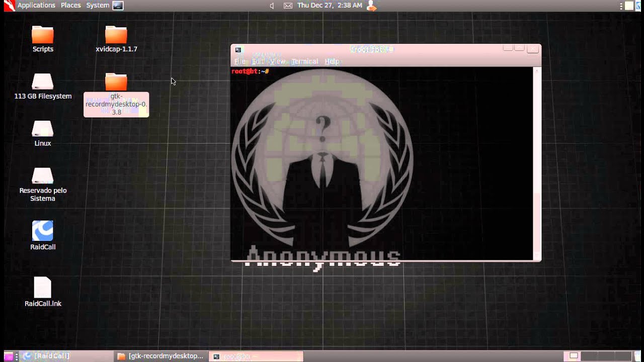Open the terminal File menu
Screen dimensions: 644x362
point(240,61)
